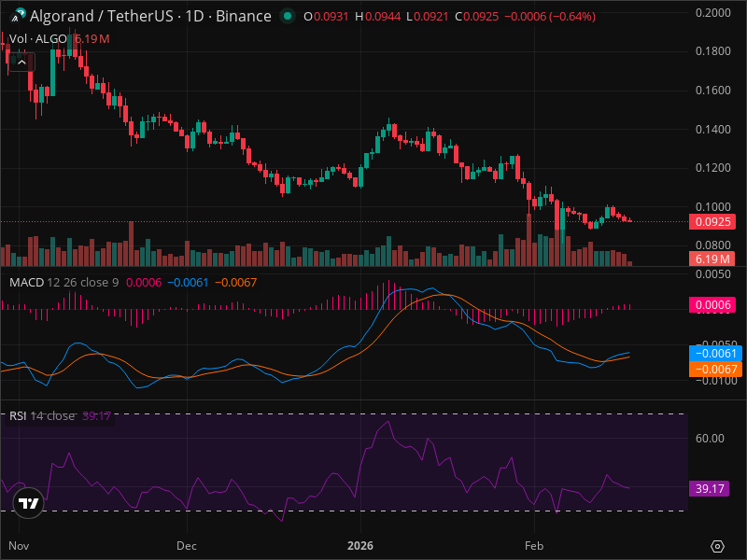The height and width of the screenshot is (560, 747).
Task: Click the blue MACD value label −0.0061
Action: (x=715, y=354)
